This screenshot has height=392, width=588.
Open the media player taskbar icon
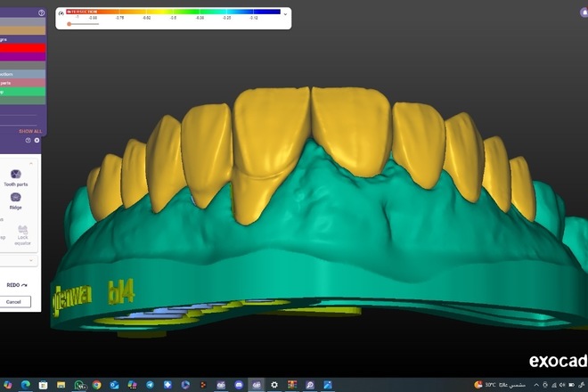click(185, 385)
